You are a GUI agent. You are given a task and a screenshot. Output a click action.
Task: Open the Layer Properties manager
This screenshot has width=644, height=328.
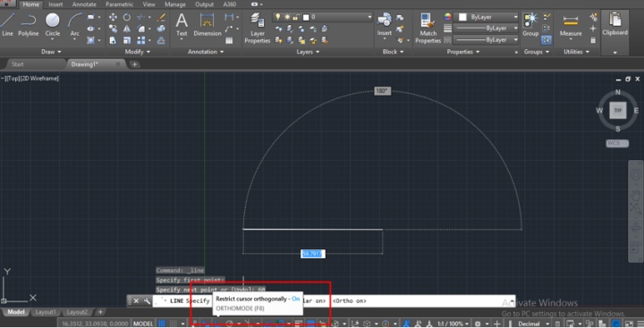pyautogui.click(x=257, y=28)
